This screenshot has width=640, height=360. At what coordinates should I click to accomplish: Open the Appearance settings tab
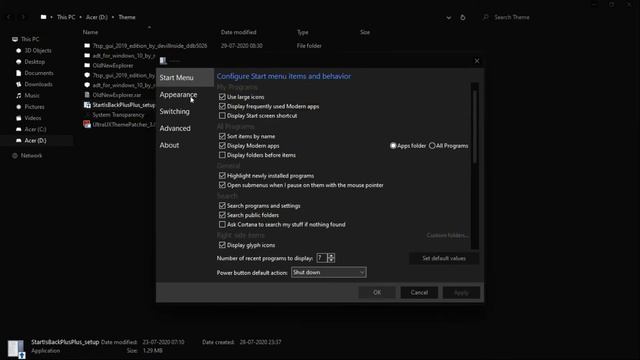[x=178, y=95]
